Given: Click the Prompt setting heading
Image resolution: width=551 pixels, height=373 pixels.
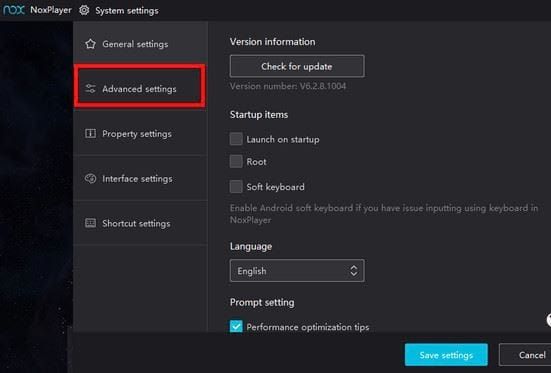Looking at the screenshot, I should point(262,302).
